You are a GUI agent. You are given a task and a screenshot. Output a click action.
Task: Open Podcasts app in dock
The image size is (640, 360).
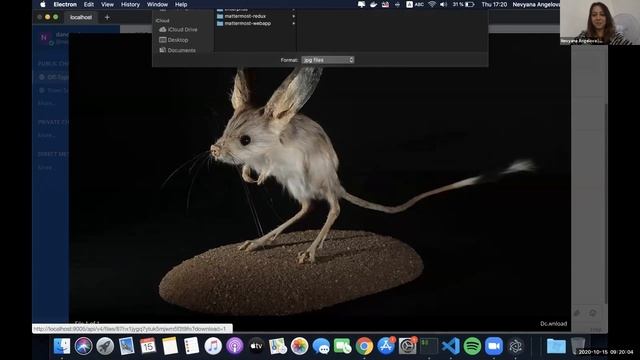pyautogui.click(x=234, y=346)
